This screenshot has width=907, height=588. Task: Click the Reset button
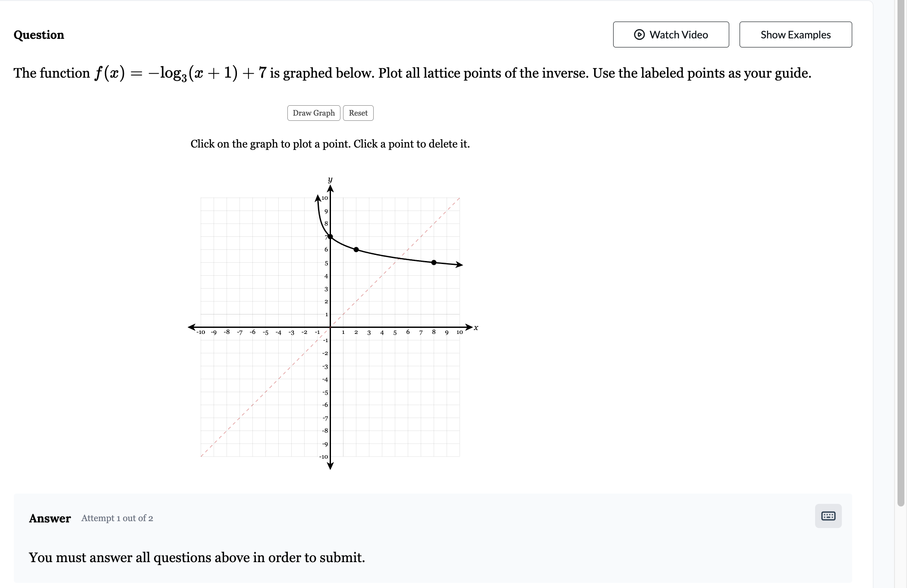click(x=358, y=113)
